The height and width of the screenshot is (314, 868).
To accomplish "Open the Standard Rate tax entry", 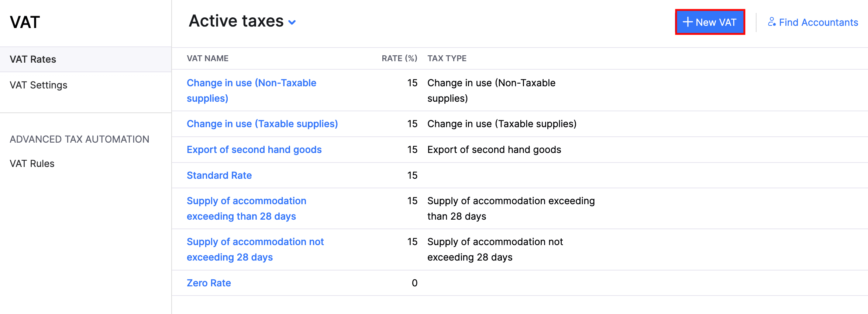I will tap(219, 175).
